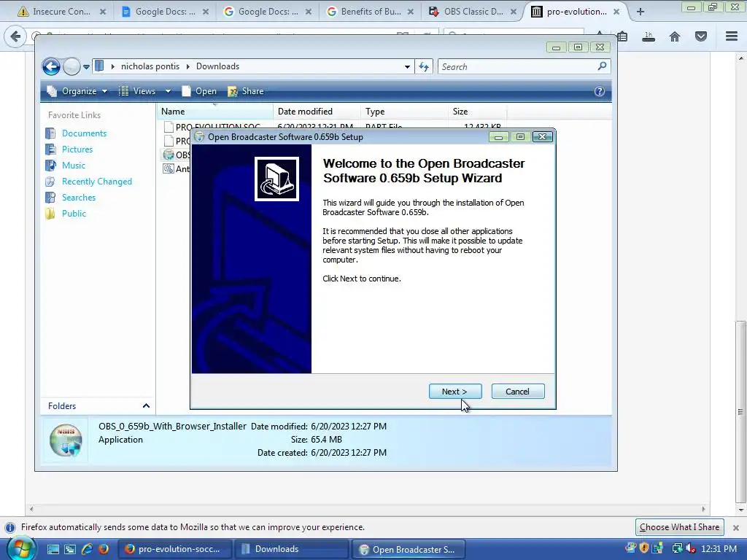Switch to Open Broadcaster S... taskbar button
This screenshot has width=747, height=560.
click(x=409, y=549)
